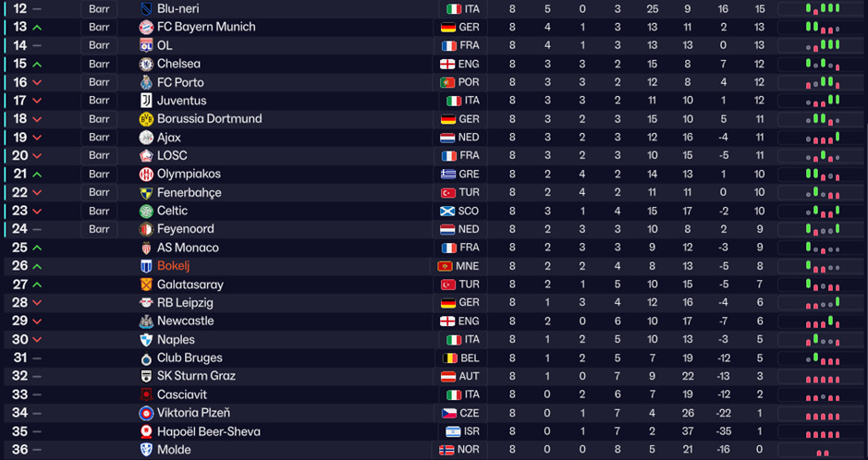The width and height of the screenshot is (868, 460).
Task: Click the Juventus logo icon
Action: pyautogui.click(x=146, y=101)
